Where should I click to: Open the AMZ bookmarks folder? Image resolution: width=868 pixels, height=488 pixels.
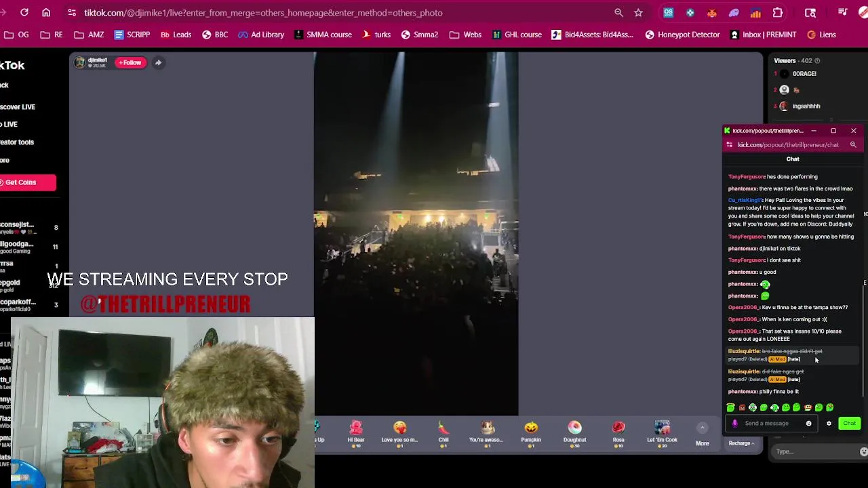click(89, 35)
